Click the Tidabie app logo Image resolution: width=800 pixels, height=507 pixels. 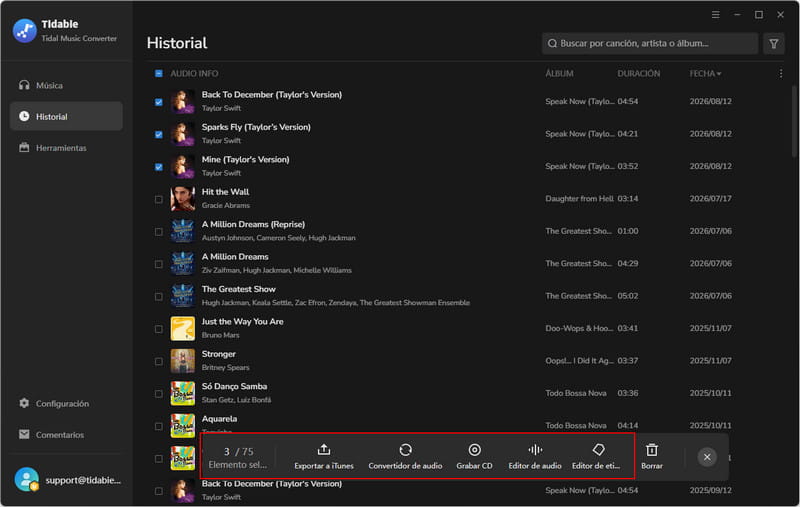pyautogui.click(x=24, y=31)
